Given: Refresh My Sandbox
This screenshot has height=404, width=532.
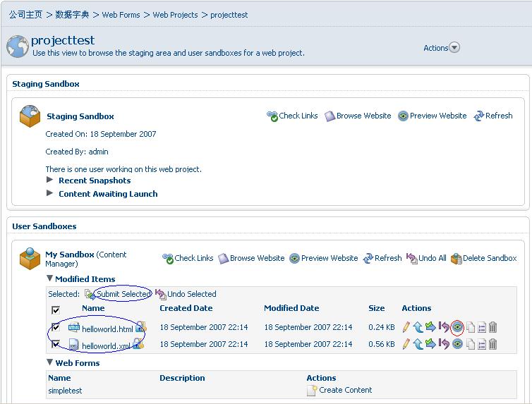Looking at the screenshot, I should [x=382, y=258].
